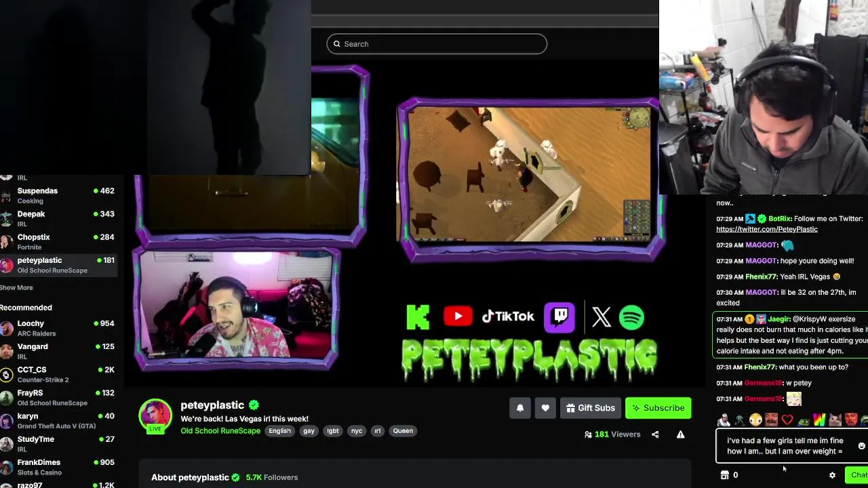Click stream title 'We're back! Las Vegas irl this week!'

244,419
